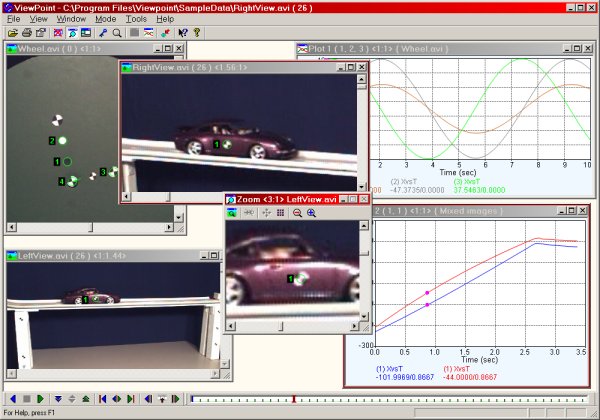Activate the LeftView.avi window title bar

(x=90, y=257)
